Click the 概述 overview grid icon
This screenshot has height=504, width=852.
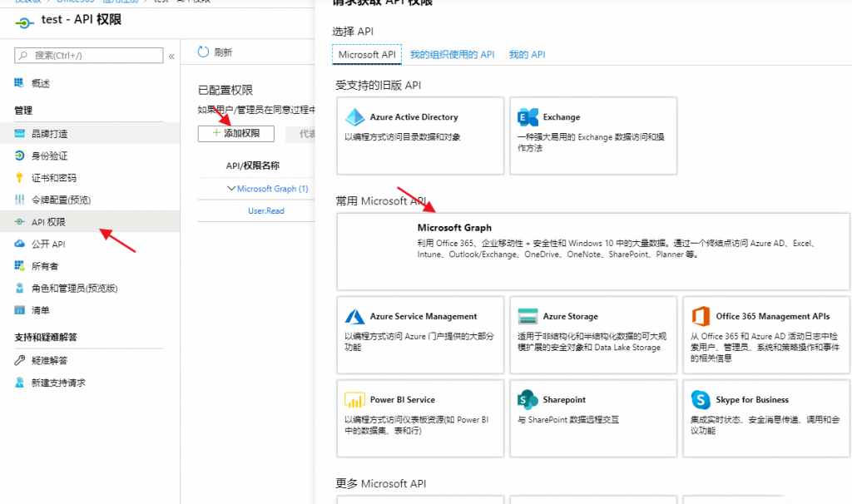pyautogui.click(x=19, y=82)
